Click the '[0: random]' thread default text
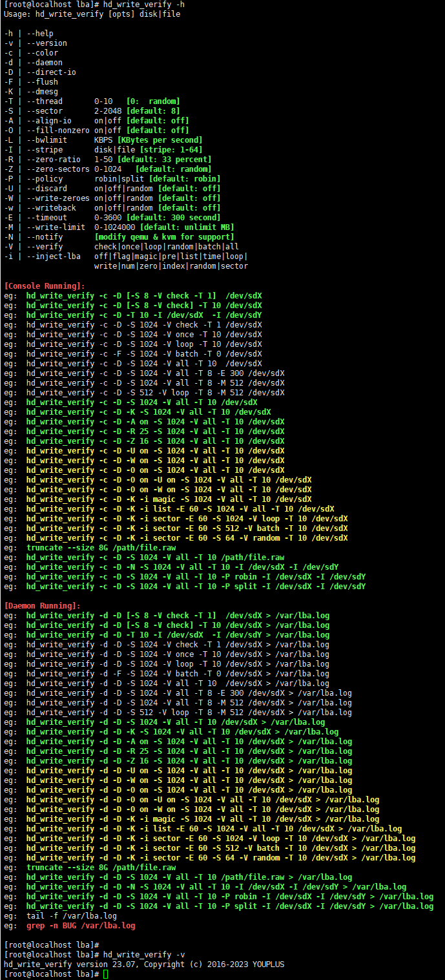The width and height of the screenshot is (445, 980). click(x=153, y=101)
